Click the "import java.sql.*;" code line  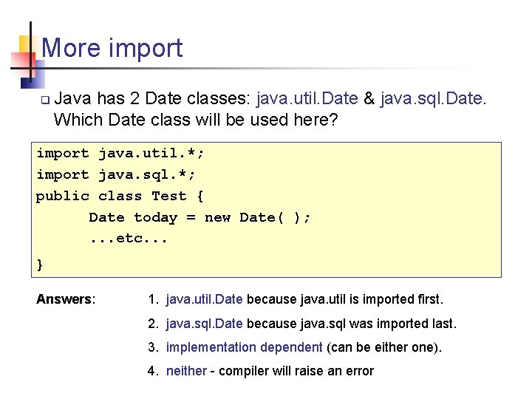pos(116,175)
